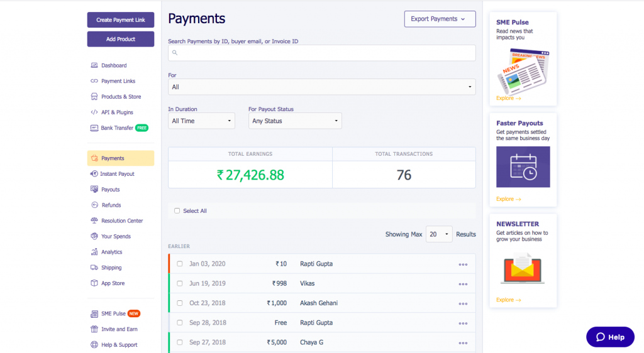The height and width of the screenshot is (353, 644).
Task: Open the In Duration dropdown
Action: point(201,121)
